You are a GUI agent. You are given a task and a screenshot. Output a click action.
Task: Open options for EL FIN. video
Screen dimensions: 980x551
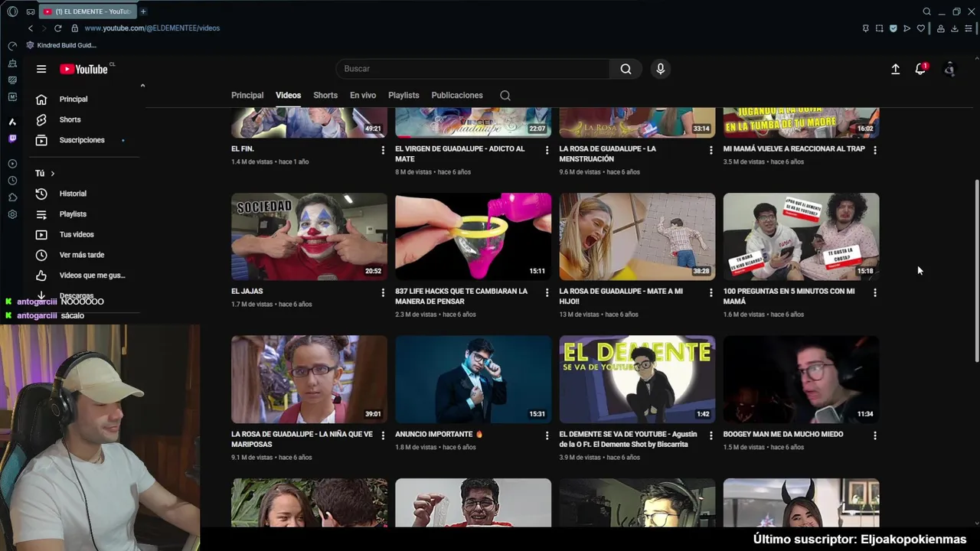(x=383, y=150)
